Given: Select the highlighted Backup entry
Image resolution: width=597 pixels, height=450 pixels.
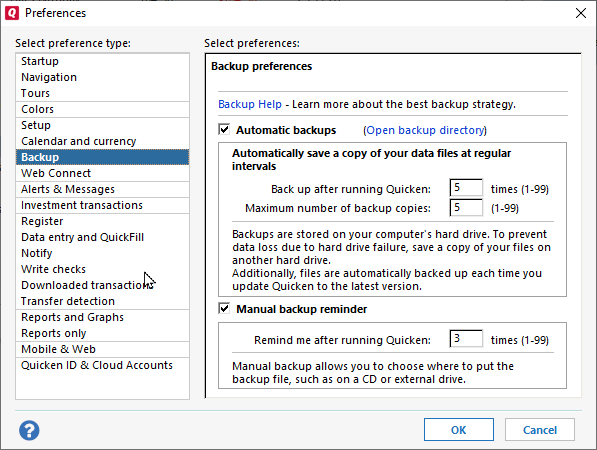Looking at the screenshot, I should (102, 157).
